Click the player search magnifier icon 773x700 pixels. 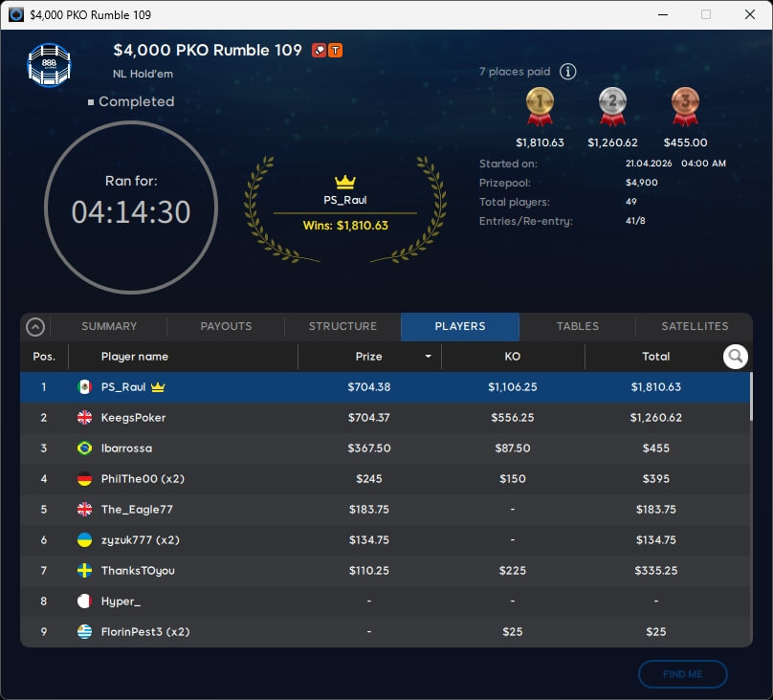point(735,357)
